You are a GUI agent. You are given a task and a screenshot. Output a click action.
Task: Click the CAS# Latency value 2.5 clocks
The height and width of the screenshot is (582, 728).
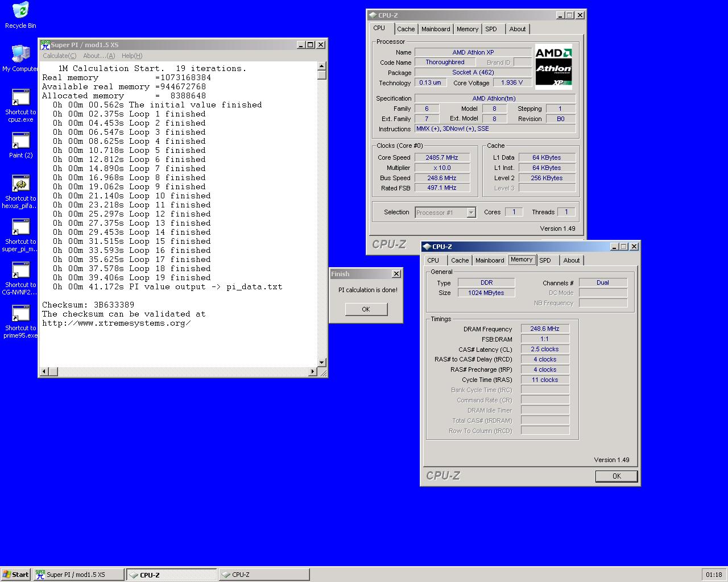tap(545, 349)
